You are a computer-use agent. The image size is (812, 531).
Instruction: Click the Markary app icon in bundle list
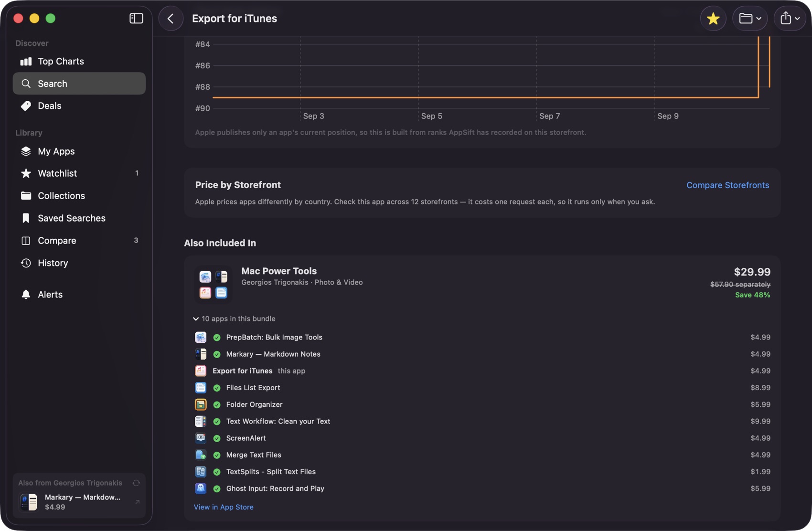pyautogui.click(x=201, y=354)
